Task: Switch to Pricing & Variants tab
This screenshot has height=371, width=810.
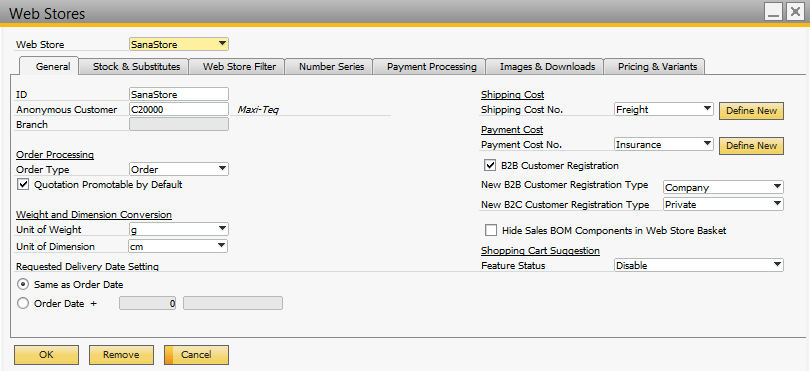Action: click(657, 67)
